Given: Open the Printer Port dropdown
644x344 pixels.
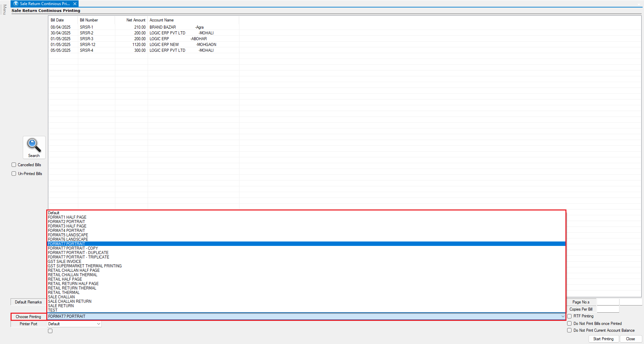Looking at the screenshot, I should coord(98,324).
